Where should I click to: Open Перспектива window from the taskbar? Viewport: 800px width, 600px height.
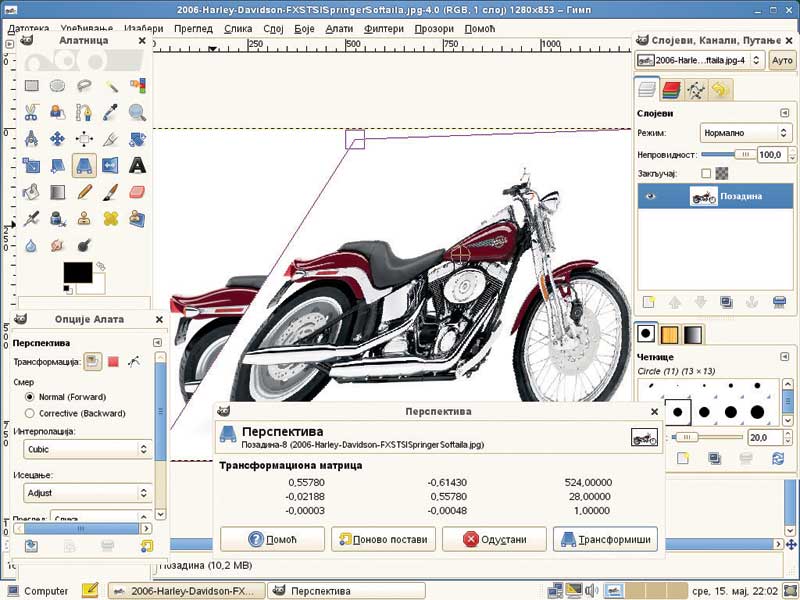coord(346,591)
